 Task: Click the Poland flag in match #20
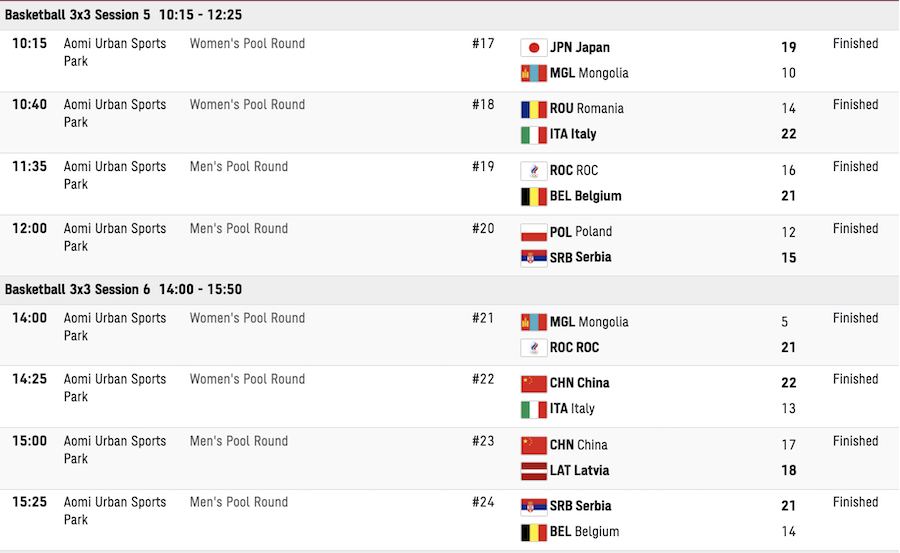533,232
